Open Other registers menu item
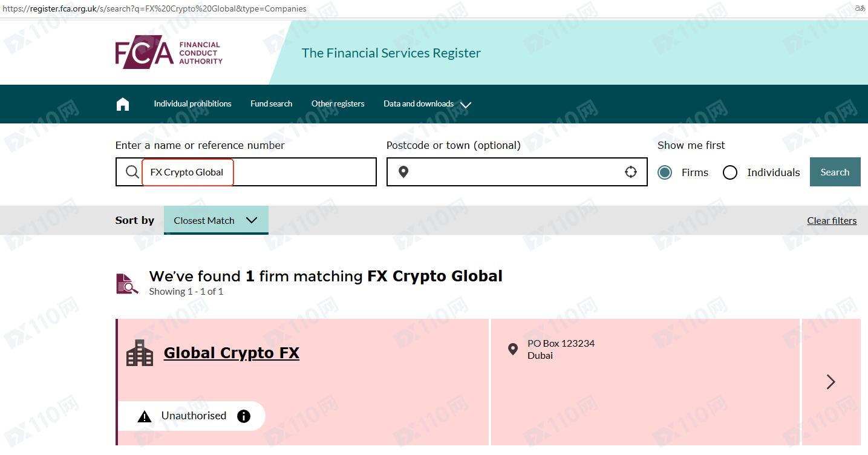The image size is (868, 455). point(338,104)
